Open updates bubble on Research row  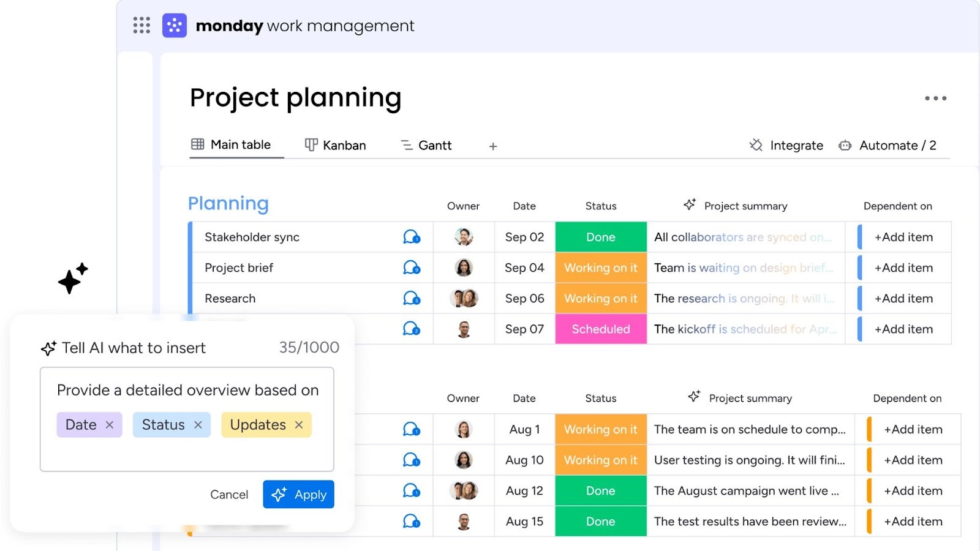(411, 298)
